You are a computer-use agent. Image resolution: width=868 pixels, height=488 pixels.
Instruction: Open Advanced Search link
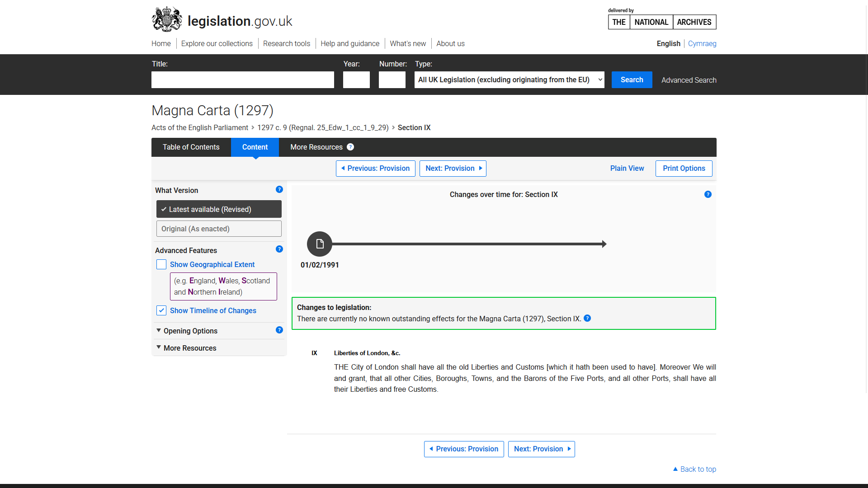pyautogui.click(x=689, y=80)
